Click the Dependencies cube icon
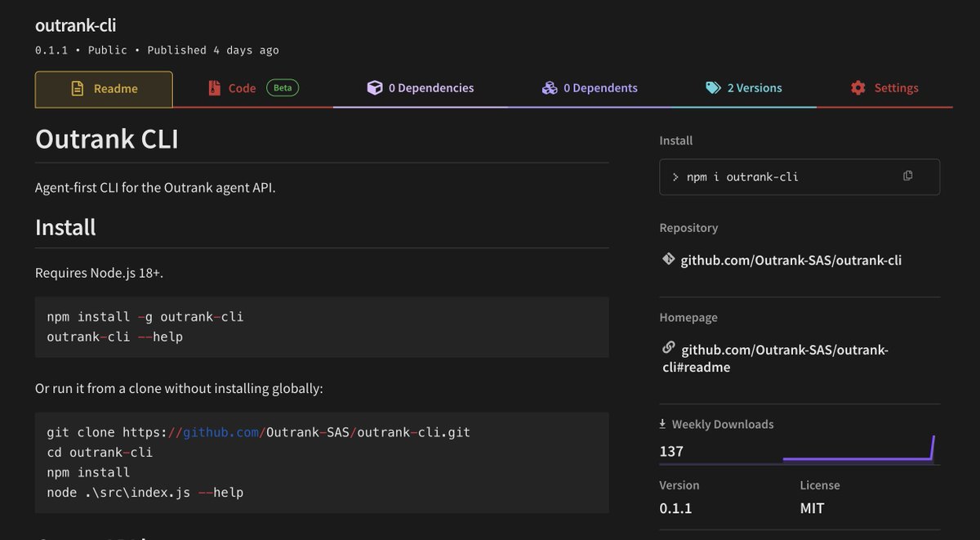Screen dimensions: 980x540 pos(374,88)
